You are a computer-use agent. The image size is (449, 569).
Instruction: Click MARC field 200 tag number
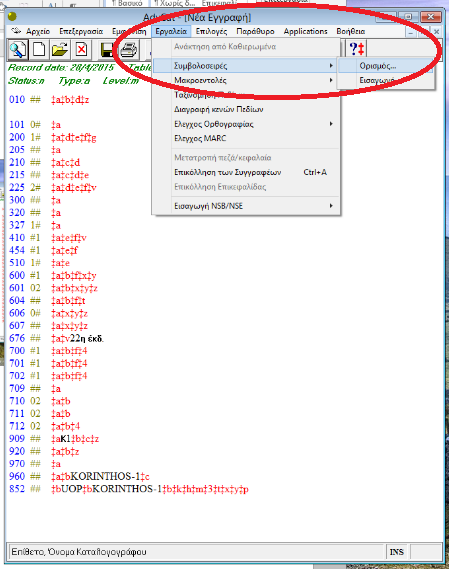pyautogui.click(x=17, y=137)
